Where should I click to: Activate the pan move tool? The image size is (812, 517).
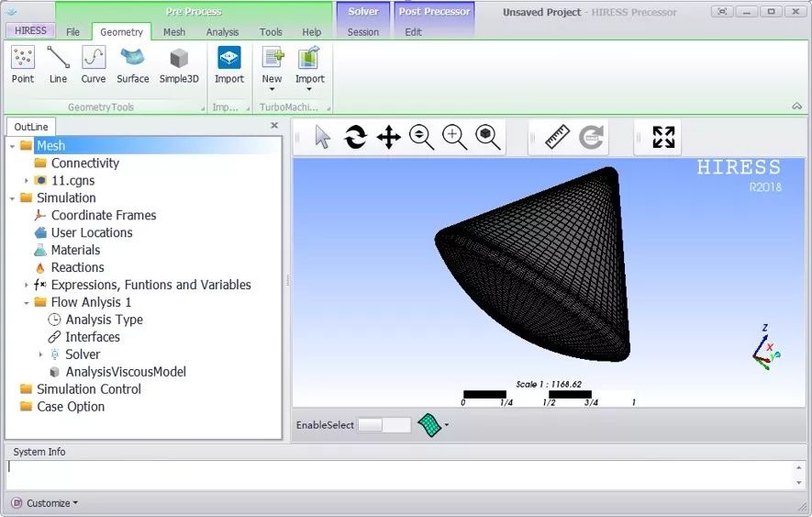point(388,138)
